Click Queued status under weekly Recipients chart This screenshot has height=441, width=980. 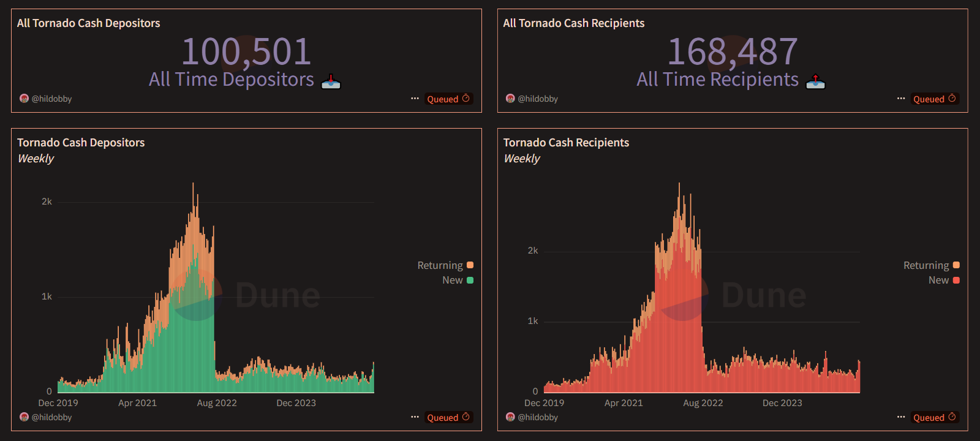pos(934,418)
